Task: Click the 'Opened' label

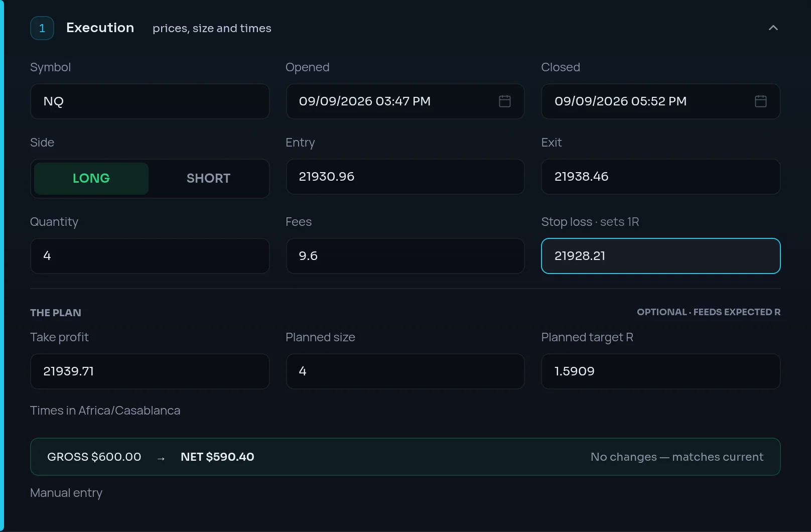Action: pos(308,67)
